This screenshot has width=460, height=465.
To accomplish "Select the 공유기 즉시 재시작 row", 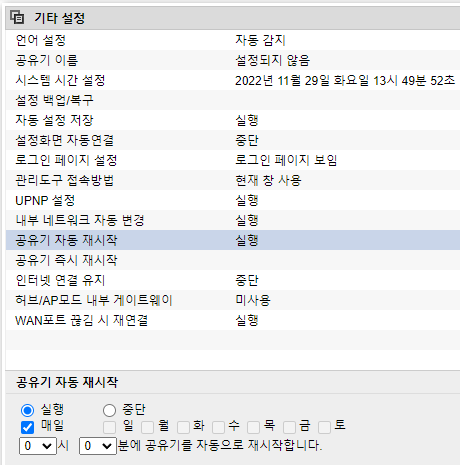I will tap(233, 260).
